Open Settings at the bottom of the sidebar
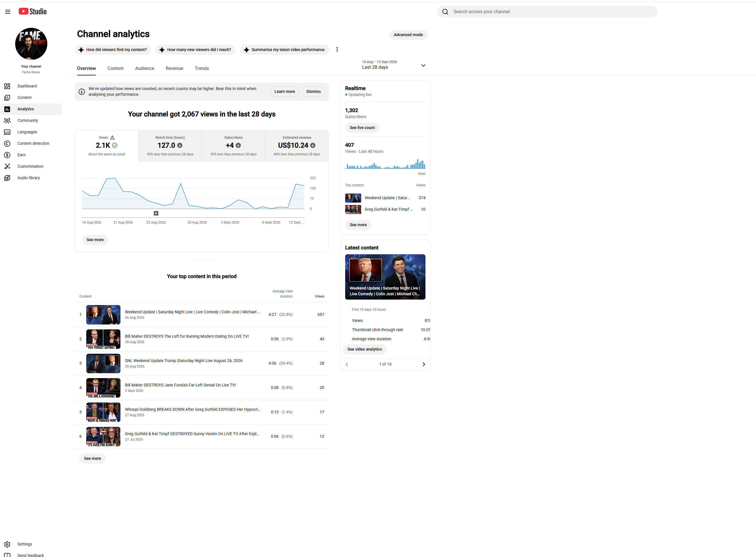Image resolution: width=756 pixels, height=557 pixels. coord(31,544)
